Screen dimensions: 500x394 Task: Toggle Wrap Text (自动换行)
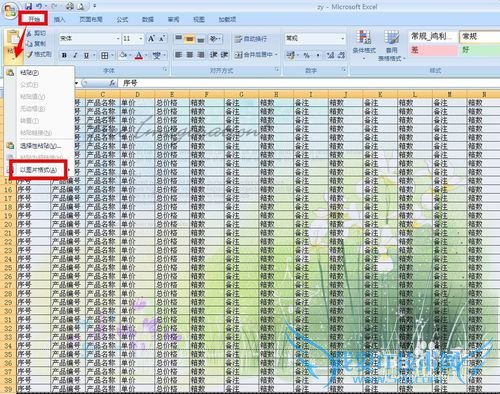tap(251, 39)
